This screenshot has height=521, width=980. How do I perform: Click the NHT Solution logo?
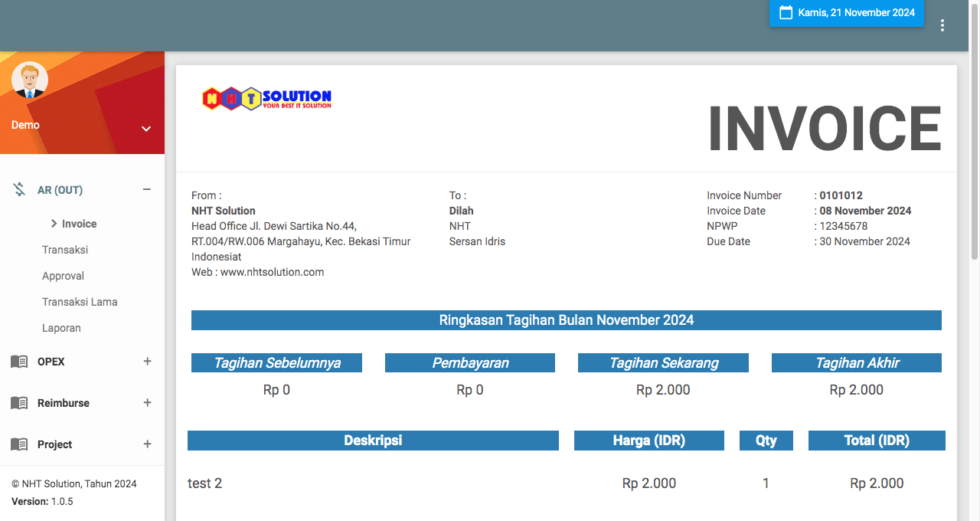pos(266,98)
